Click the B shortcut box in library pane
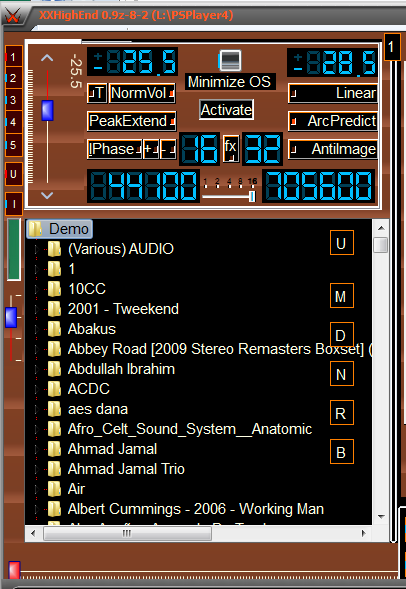This screenshot has height=589, width=406. point(342,452)
